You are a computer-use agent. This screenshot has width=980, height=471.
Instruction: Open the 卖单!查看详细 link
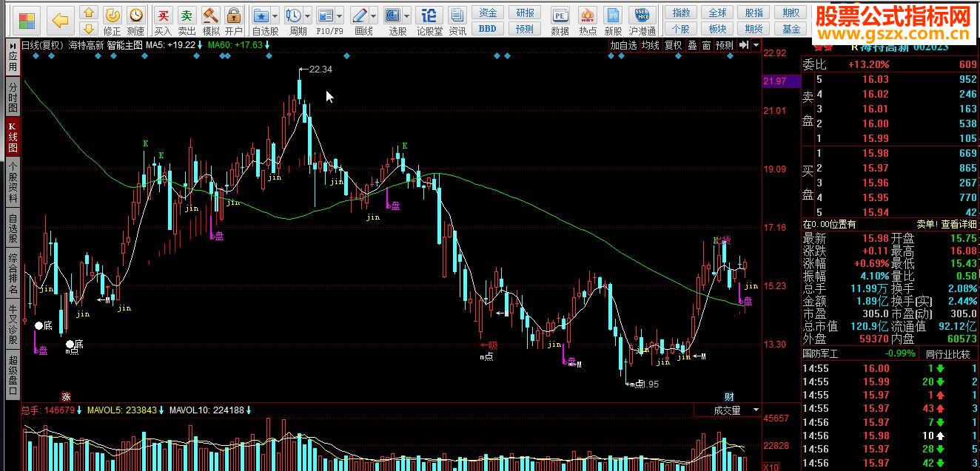click(947, 224)
